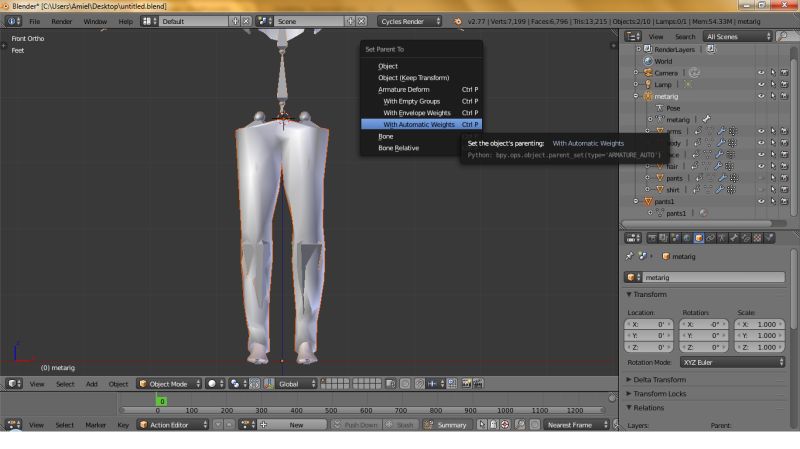This screenshot has width=800, height=449.
Task: Collapse the metarig tree in outliner
Action: (x=636, y=96)
